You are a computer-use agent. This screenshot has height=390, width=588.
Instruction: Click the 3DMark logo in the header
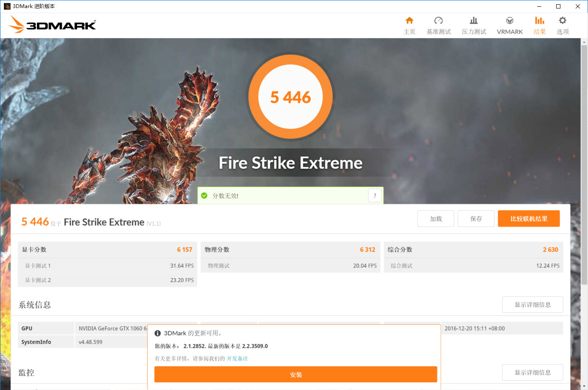(52, 25)
